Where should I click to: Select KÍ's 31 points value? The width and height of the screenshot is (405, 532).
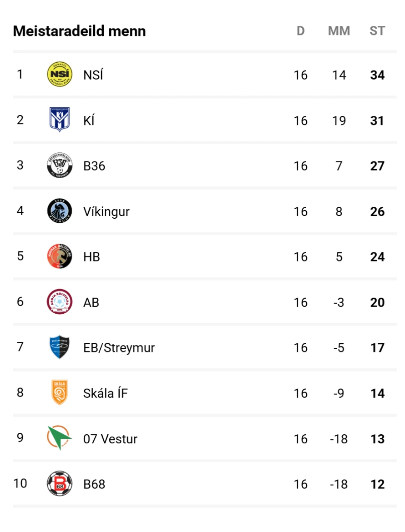click(x=377, y=120)
